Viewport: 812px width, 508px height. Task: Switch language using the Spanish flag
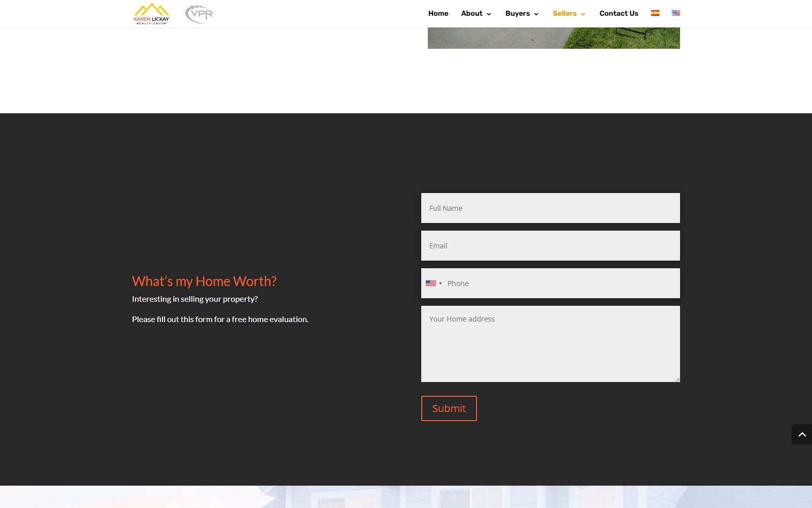(x=655, y=13)
